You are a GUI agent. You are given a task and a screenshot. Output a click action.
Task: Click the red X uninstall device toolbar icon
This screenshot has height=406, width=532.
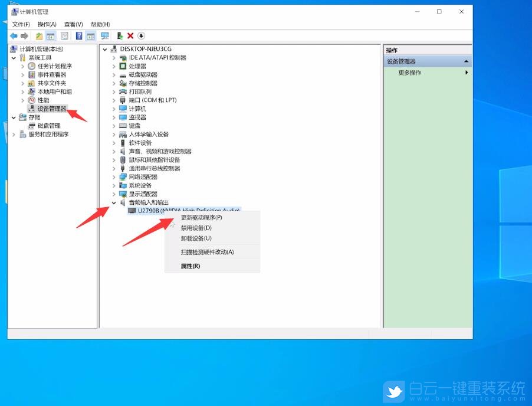[131, 35]
